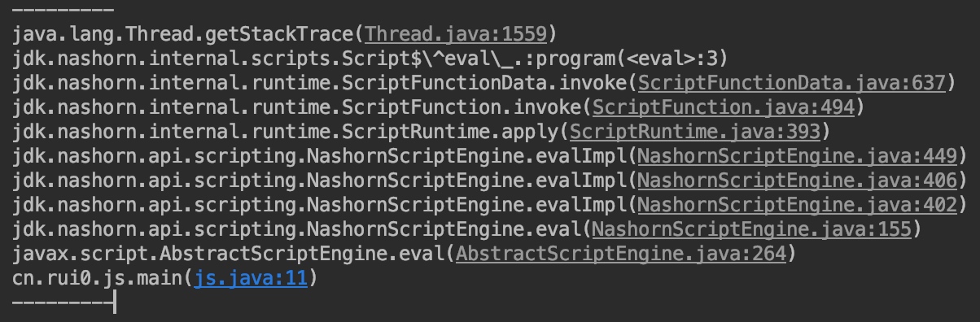980x322 pixels.
Task: Navigate to NashornScriptEngine.java:406
Action: [798, 181]
